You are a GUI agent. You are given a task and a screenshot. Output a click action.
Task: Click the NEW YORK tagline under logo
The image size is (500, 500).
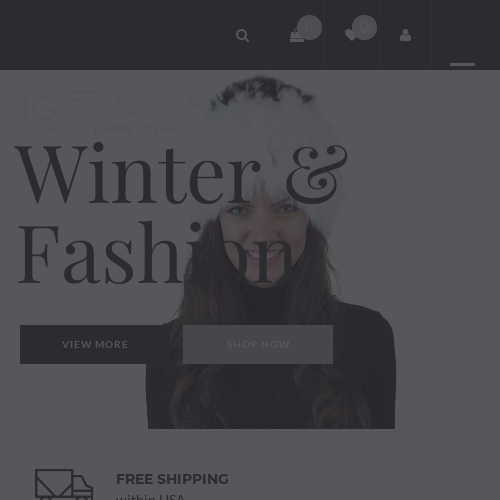coord(138,129)
